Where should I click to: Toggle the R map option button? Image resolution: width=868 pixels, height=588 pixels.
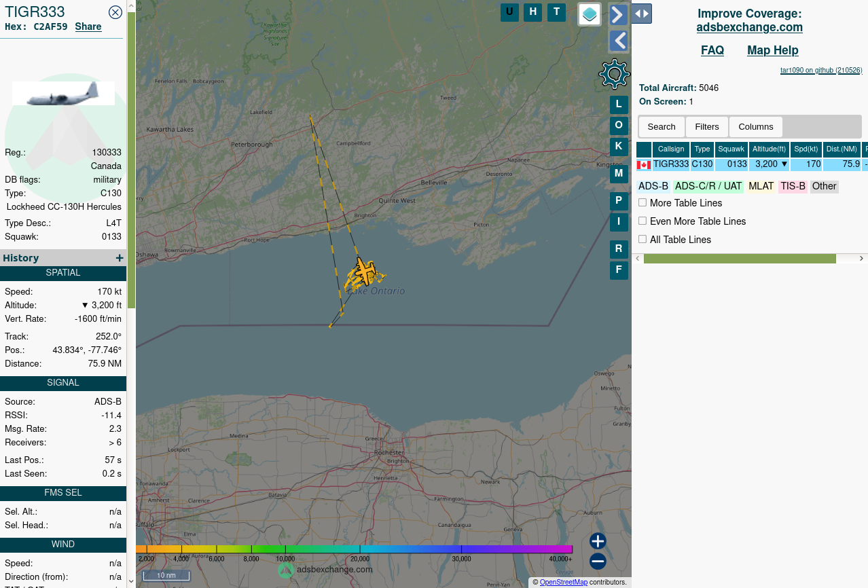click(619, 249)
